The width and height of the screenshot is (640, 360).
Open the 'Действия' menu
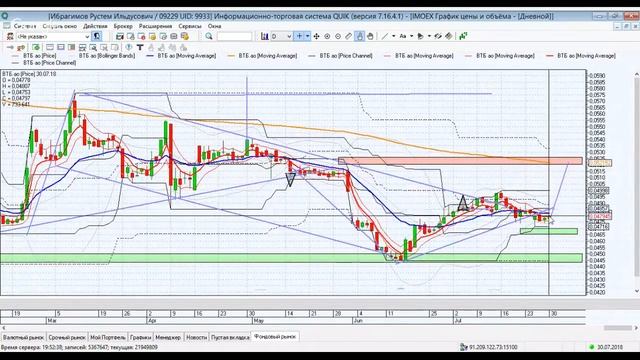click(x=95, y=26)
